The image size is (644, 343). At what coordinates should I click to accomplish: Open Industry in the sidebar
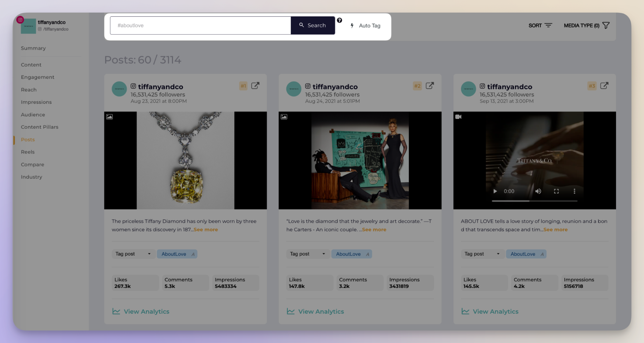[32, 177]
